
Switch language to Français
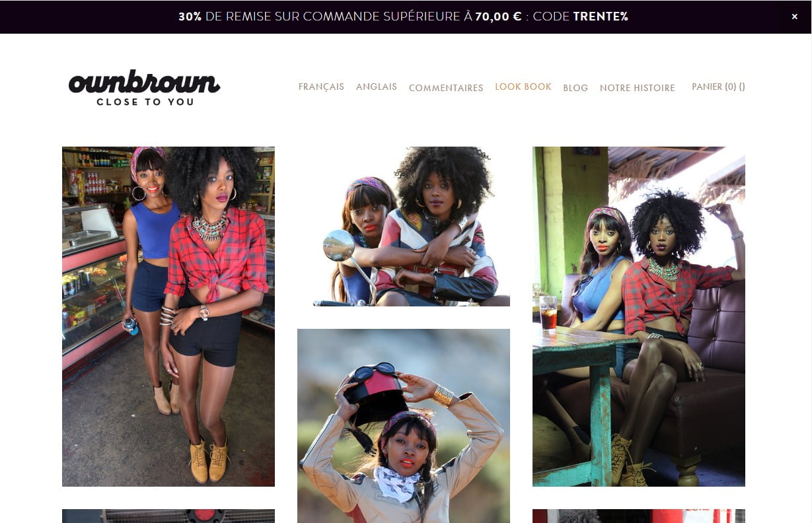click(x=321, y=87)
